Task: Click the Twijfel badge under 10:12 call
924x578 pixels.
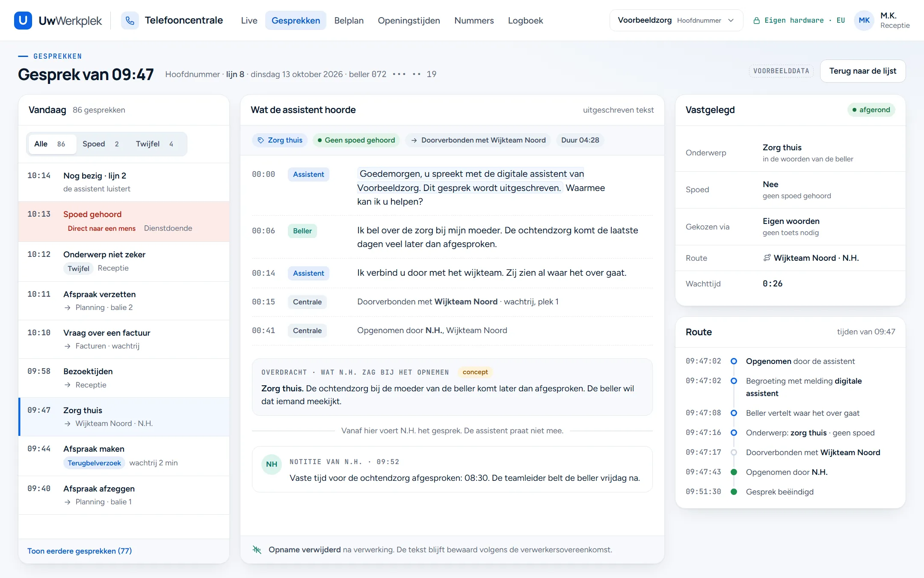Action: pyautogui.click(x=78, y=268)
